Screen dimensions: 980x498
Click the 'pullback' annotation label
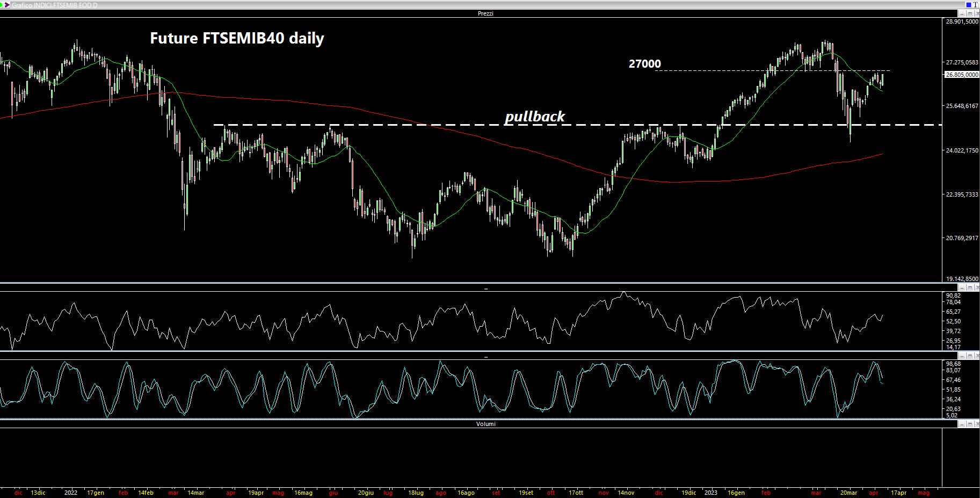pos(535,117)
